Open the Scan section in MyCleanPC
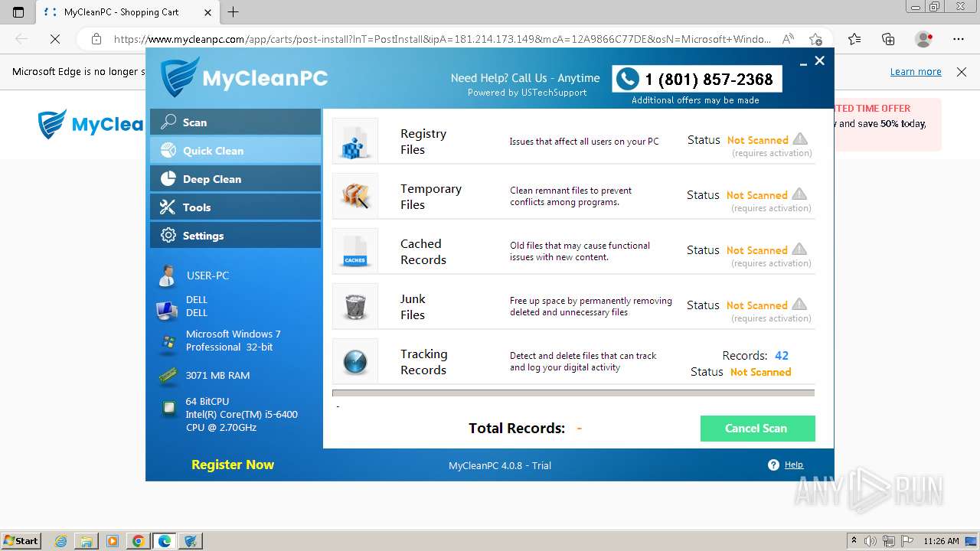 [x=235, y=122]
